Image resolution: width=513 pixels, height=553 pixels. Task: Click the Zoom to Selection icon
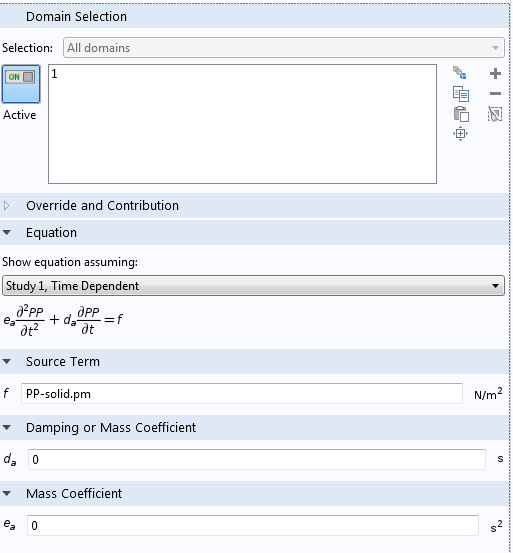(460, 134)
